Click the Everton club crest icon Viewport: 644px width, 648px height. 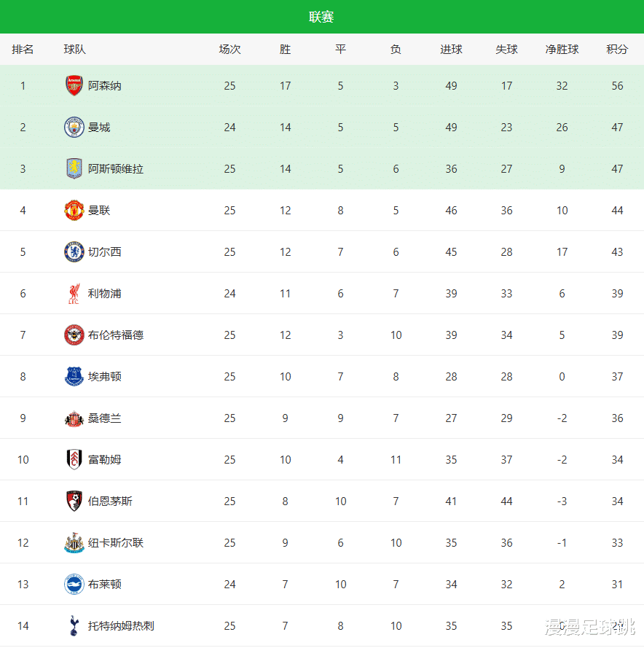(x=74, y=377)
